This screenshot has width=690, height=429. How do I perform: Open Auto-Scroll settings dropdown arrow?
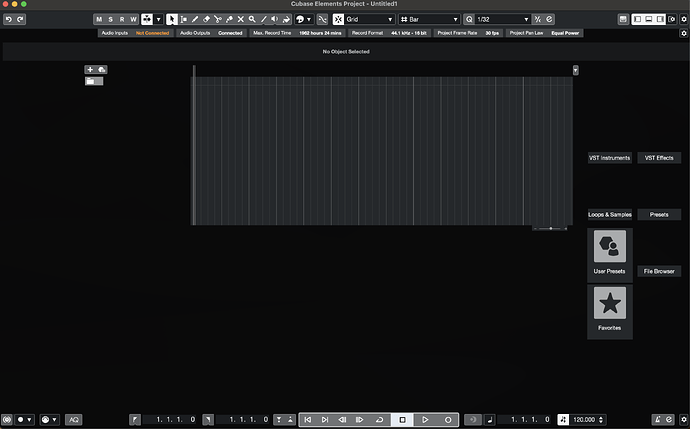(158, 19)
